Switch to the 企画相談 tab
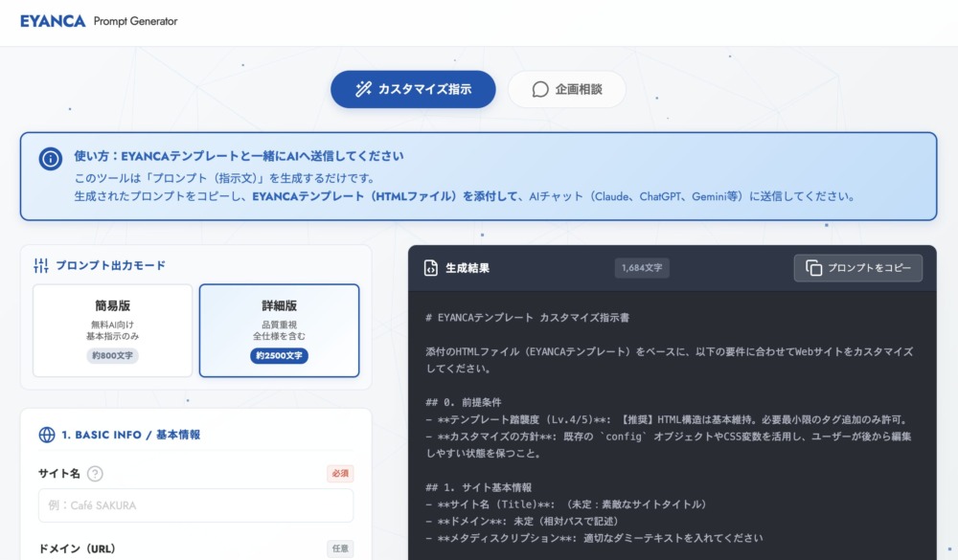The width and height of the screenshot is (958, 560). [x=568, y=89]
